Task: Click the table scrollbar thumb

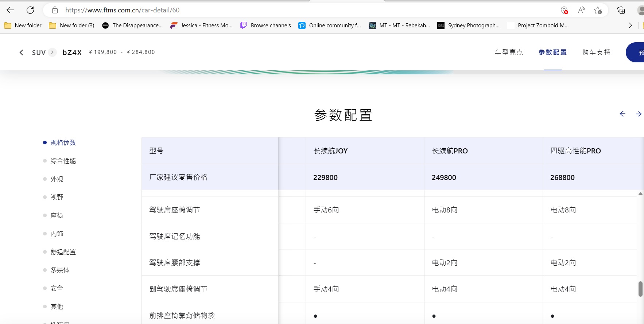Action: click(640, 289)
